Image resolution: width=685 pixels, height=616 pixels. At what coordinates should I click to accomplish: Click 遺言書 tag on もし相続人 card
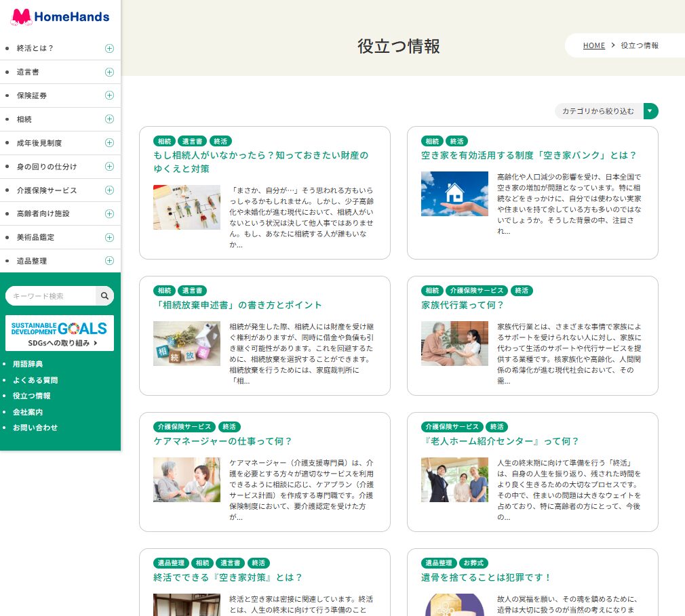tap(193, 142)
